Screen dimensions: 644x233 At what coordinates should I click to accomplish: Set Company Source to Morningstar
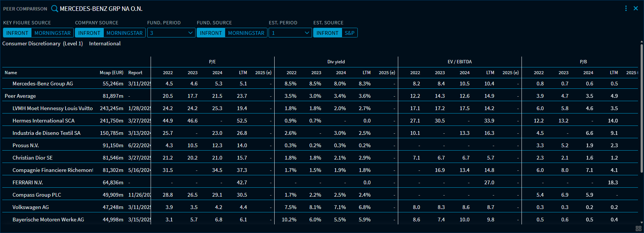[x=124, y=33]
